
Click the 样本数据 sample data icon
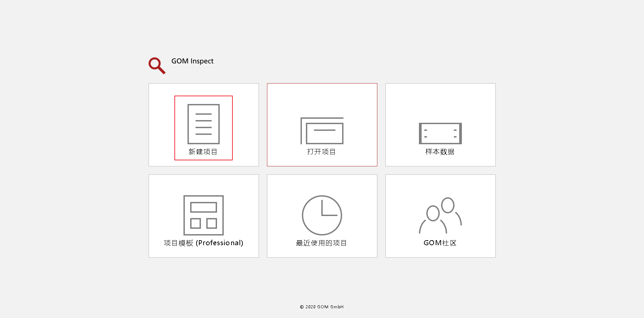pos(440,133)
